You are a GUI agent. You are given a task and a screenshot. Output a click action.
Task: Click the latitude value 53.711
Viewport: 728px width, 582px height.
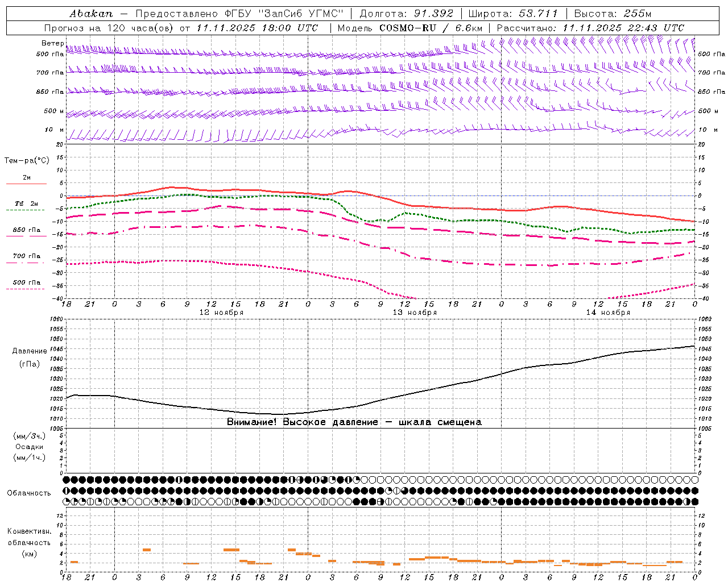click(x=539, y=14)
